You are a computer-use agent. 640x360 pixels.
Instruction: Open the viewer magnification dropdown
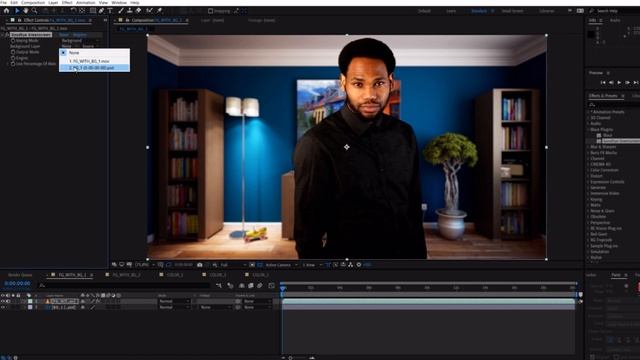point(144,265)
